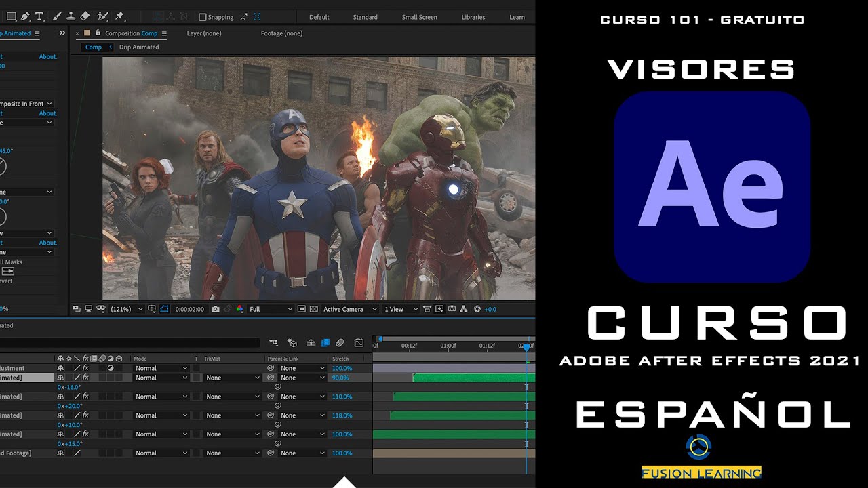Click the 3D glasses mask visibility icon
Screen dimensions: 868x488
click(x=101, y=309)
